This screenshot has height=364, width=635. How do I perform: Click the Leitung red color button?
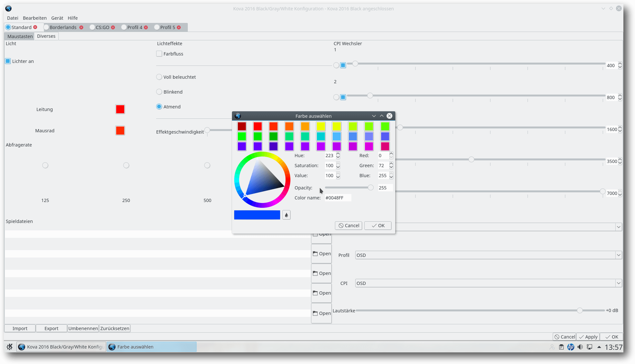click(120, 109)
